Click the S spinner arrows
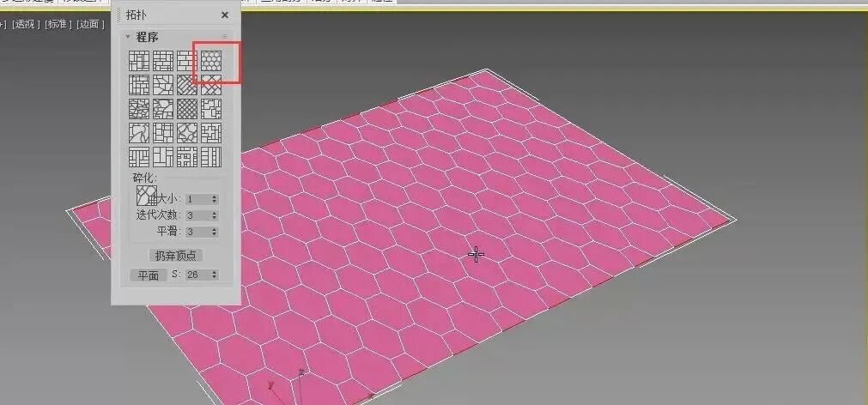The width and height of the screenshot is (868, 405). click(215, 275)
